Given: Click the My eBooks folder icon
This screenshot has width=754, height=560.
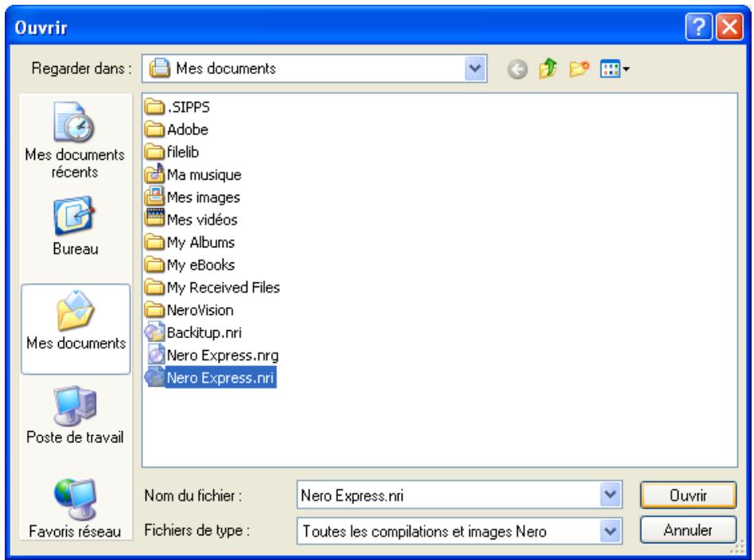Looking at the screenshot, I should [155, 264].
